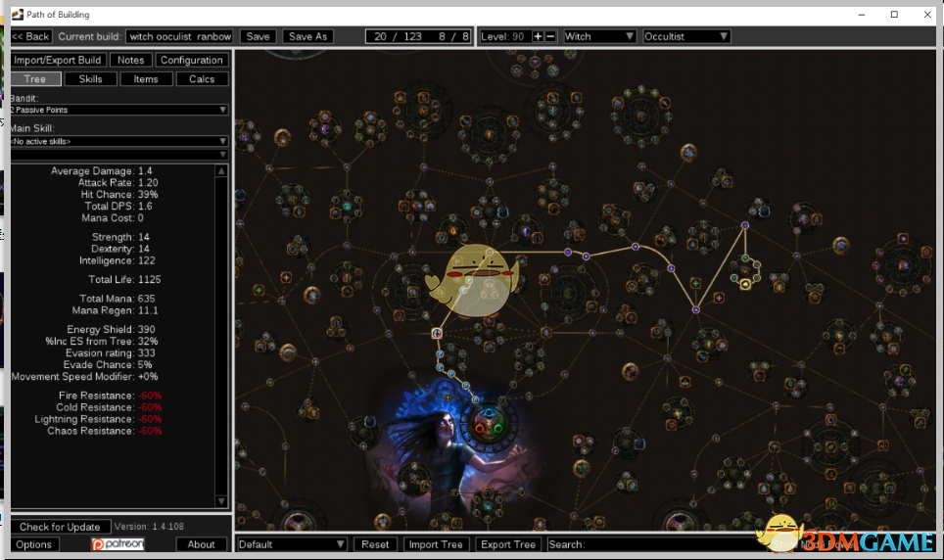The image size is (944, 560).
Task: Click the Patreon logo button
Action: (x=117, y=544)
